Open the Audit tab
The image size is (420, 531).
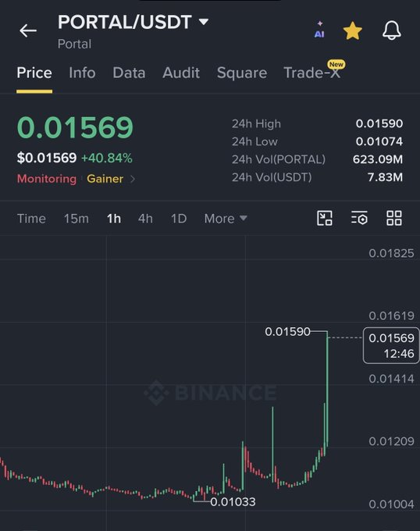pyautogui.click(x=181, y=73)
